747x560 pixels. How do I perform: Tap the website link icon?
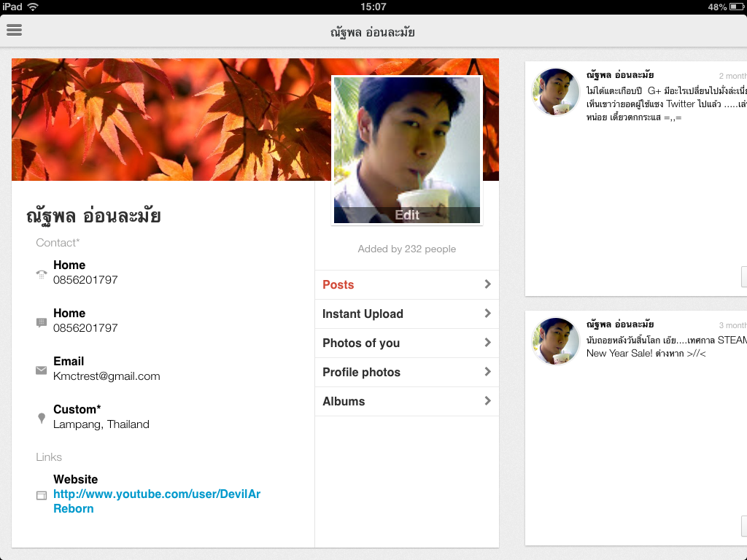(42, 496)
